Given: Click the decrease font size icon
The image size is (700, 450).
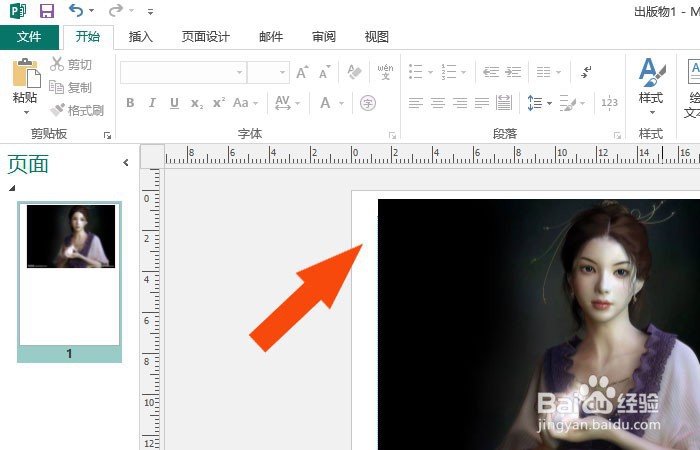Looking at the screenshot, I should click(x=325, y=72).
